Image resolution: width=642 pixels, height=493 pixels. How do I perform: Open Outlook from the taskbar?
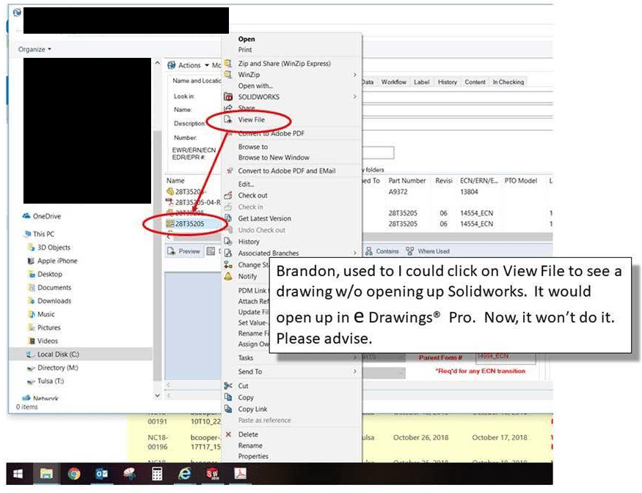102,474
